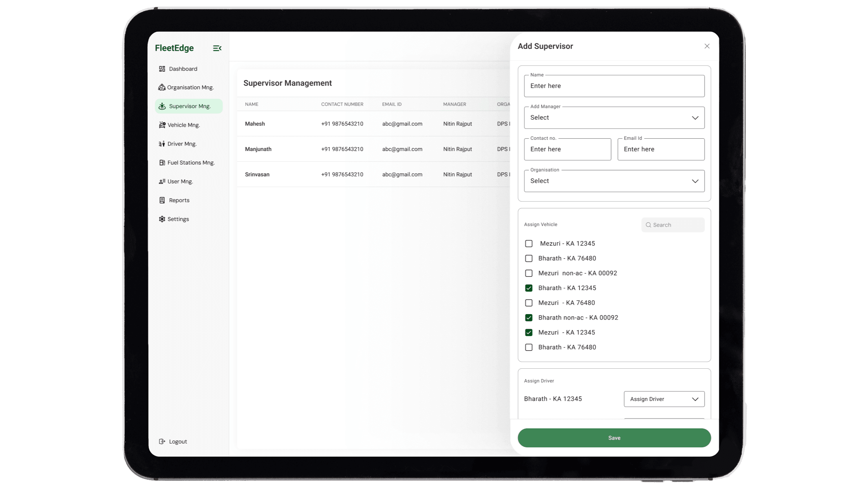The height and width of the screenshot is (488, 868).
Task: Click the vehicle Search field
Action: coord(673,225)
